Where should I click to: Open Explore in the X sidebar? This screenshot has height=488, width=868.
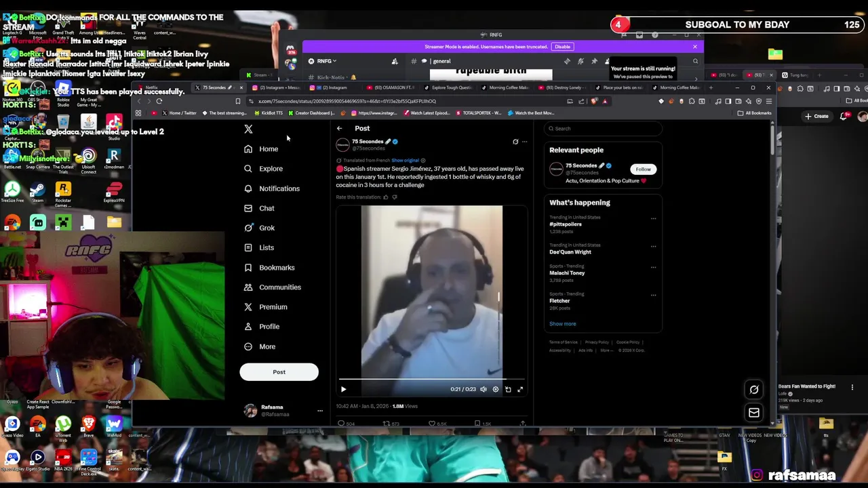click(x=263, y=169)
